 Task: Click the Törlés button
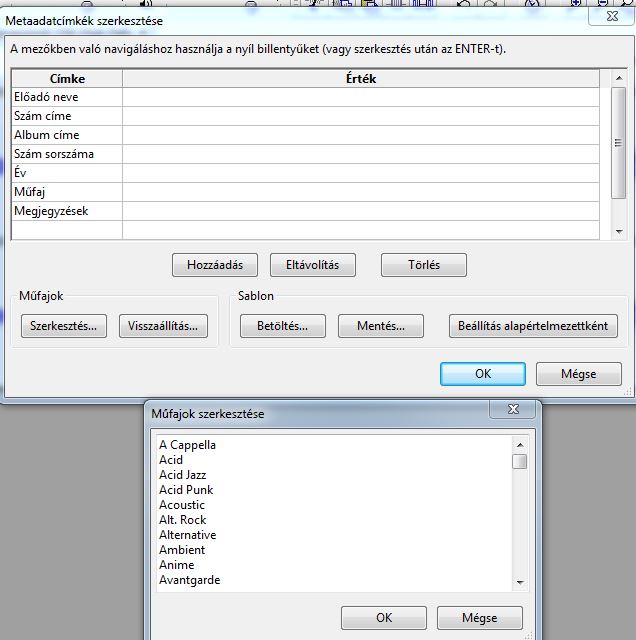click(x=424, y=265)
